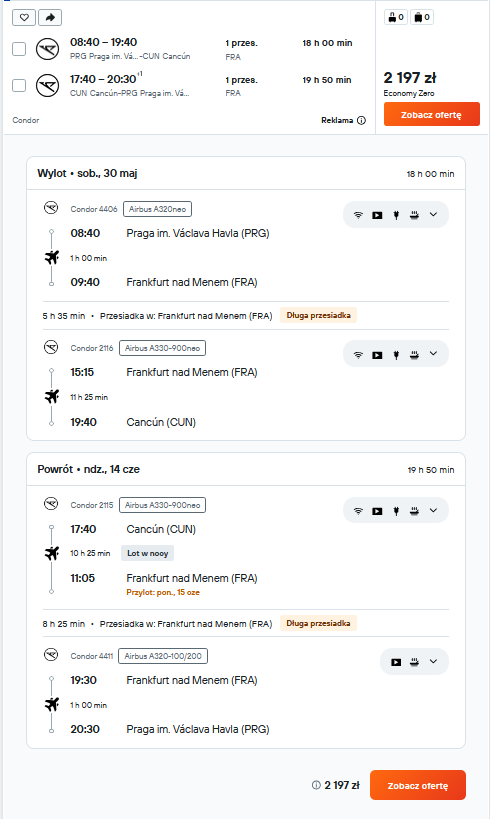Click the power outlet icon on Condor 2115
Image resolution: width=492 pixels, height=826 pixels.
(x=396, y=511)
